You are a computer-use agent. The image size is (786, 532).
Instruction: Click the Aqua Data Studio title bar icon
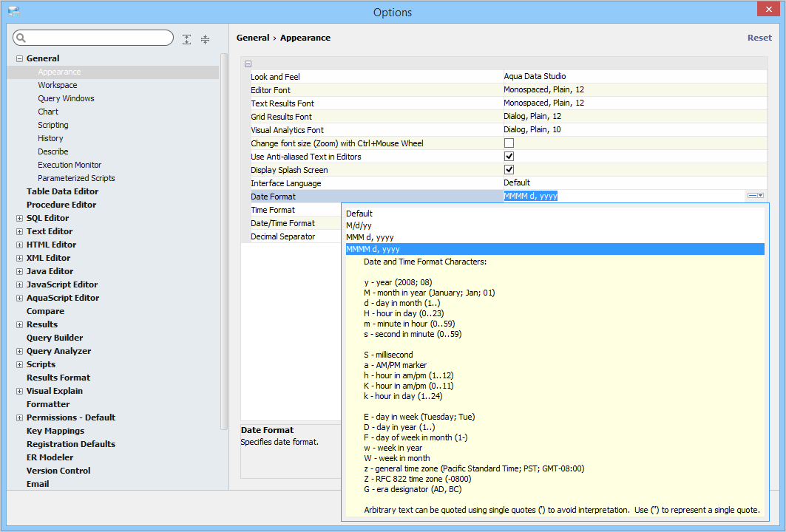pyautogui.click(x=14, y=12)
